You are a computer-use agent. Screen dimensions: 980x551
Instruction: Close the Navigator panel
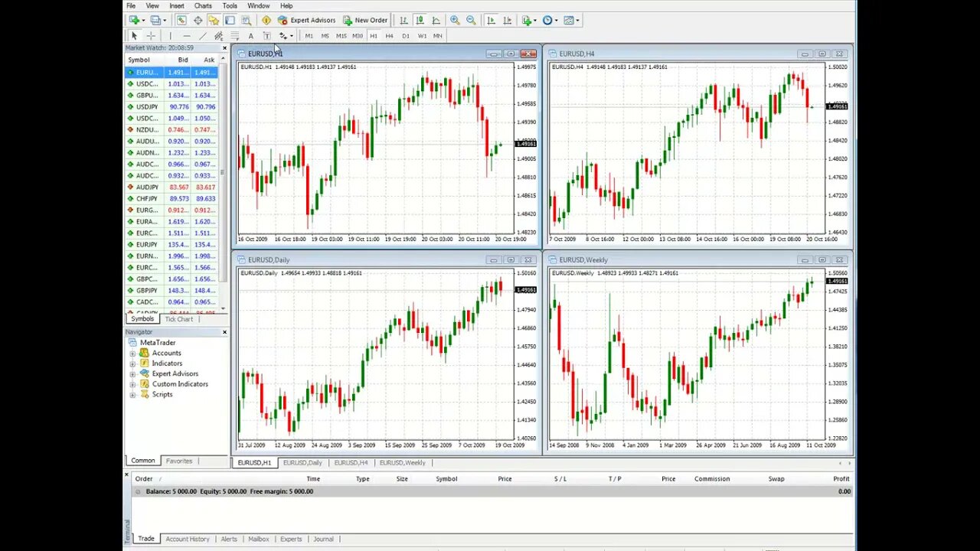pyautogui.click(x=224, y=332)
